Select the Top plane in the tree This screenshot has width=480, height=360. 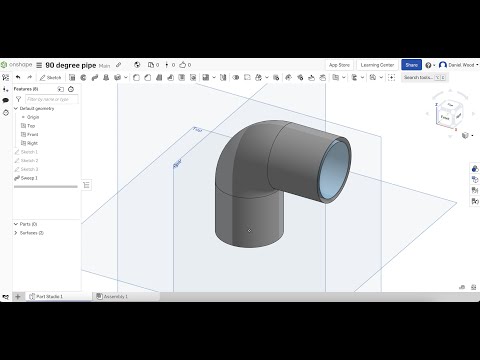31,126
